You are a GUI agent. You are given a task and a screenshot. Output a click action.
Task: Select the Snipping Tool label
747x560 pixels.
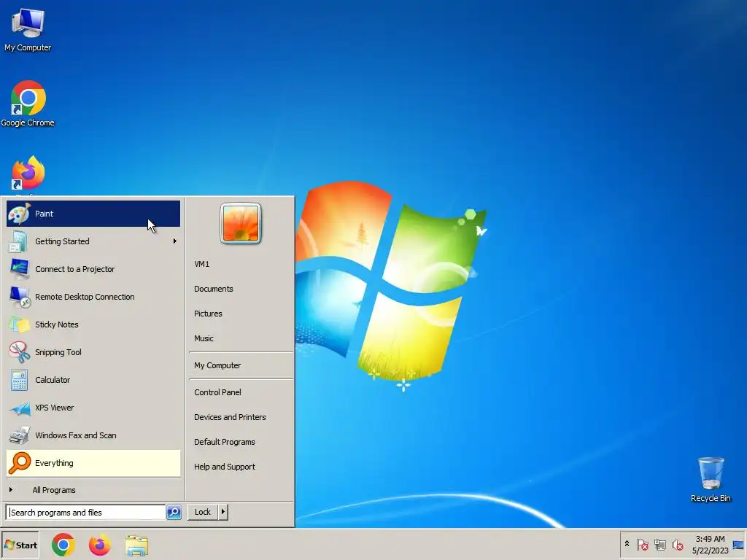coord(58,352)
